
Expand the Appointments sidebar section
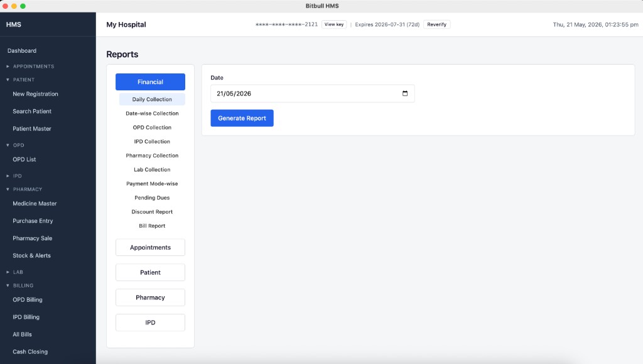pos(30,67)
